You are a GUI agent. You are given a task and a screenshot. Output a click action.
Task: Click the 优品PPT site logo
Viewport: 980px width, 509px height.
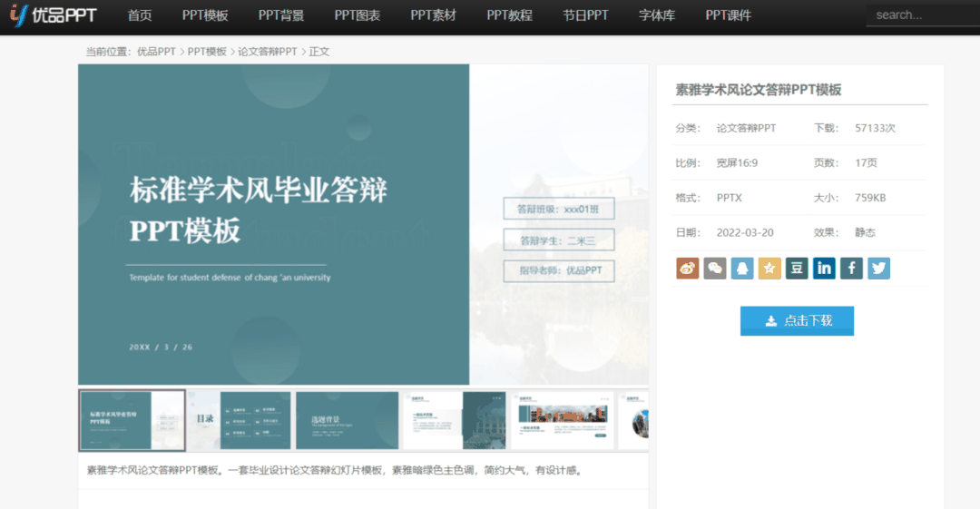tap(53, 15)
